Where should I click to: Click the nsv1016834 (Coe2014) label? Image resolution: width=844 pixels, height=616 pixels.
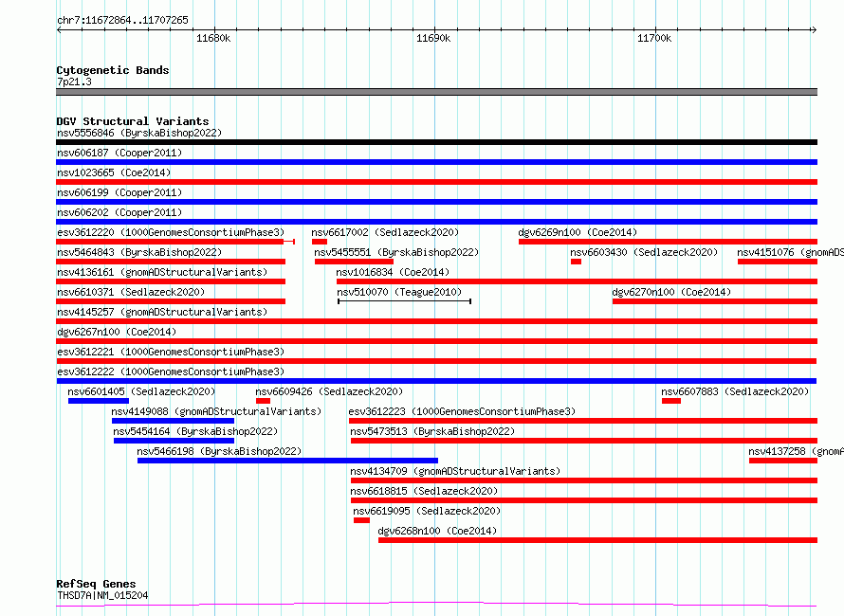tap(393, 272)
